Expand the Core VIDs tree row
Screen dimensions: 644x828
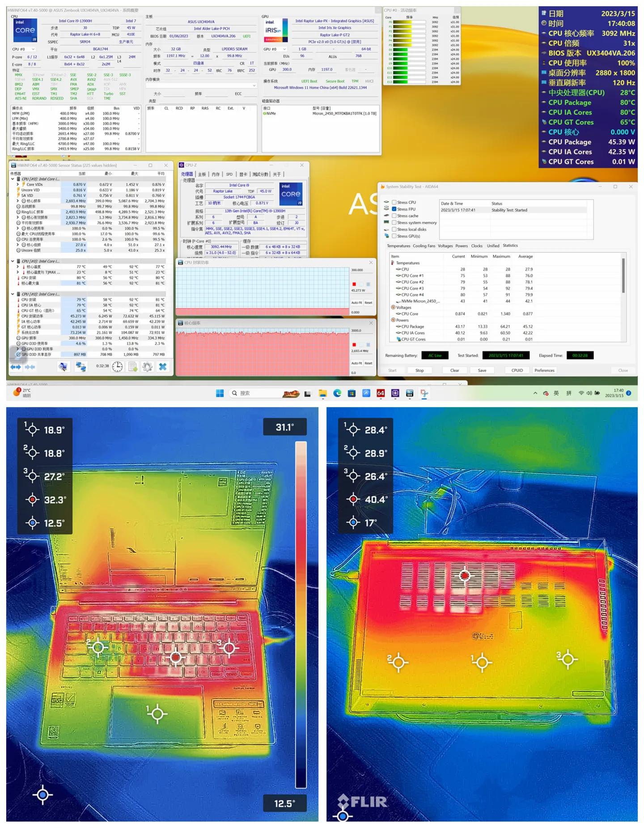tap(18, 184)
